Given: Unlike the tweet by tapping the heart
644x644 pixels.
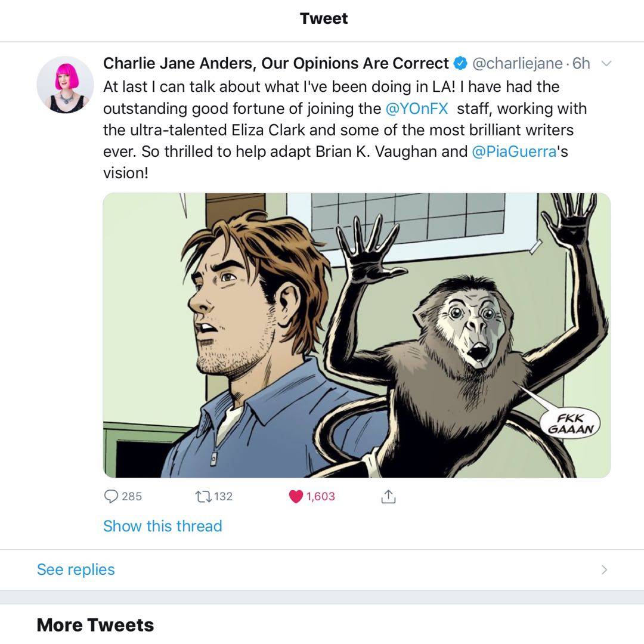Looking at the screenshot, I should click(296, 496).
